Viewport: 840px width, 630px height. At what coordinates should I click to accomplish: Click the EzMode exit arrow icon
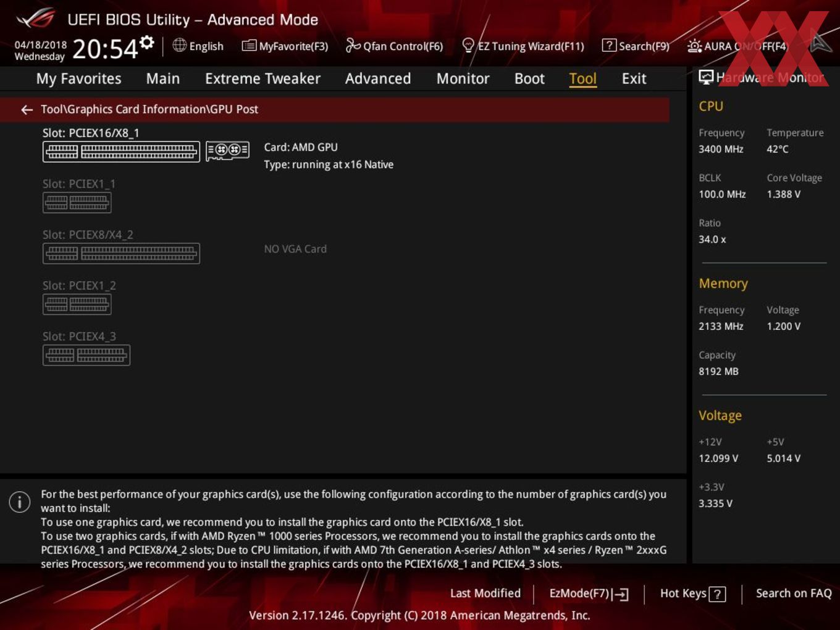[621, 594]
